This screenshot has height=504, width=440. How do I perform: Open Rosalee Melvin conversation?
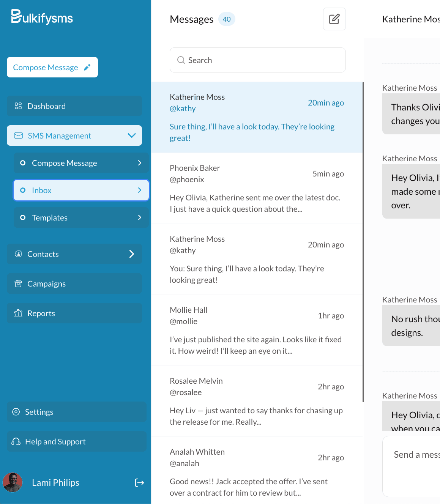point(257,401)
